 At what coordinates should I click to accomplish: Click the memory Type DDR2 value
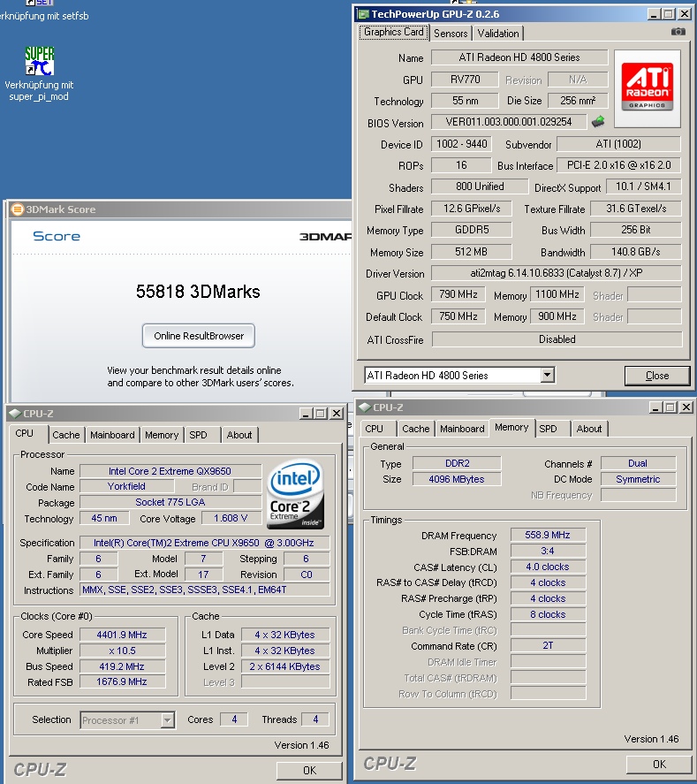point(457,463)
